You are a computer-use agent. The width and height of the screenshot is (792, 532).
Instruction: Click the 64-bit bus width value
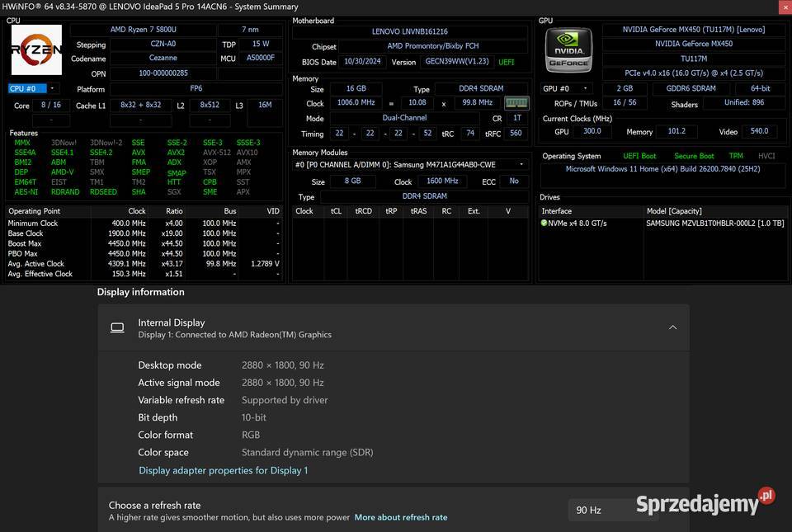(x=760, y=88)
